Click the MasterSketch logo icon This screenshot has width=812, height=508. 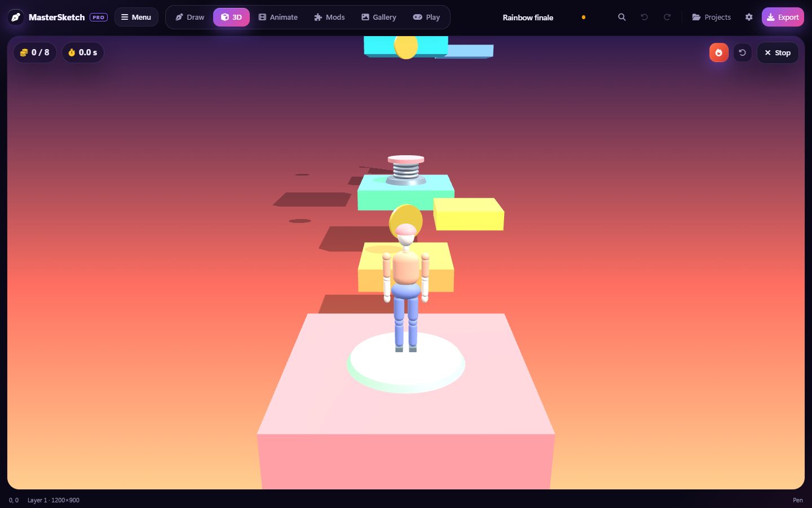click(x=16, y=17)
